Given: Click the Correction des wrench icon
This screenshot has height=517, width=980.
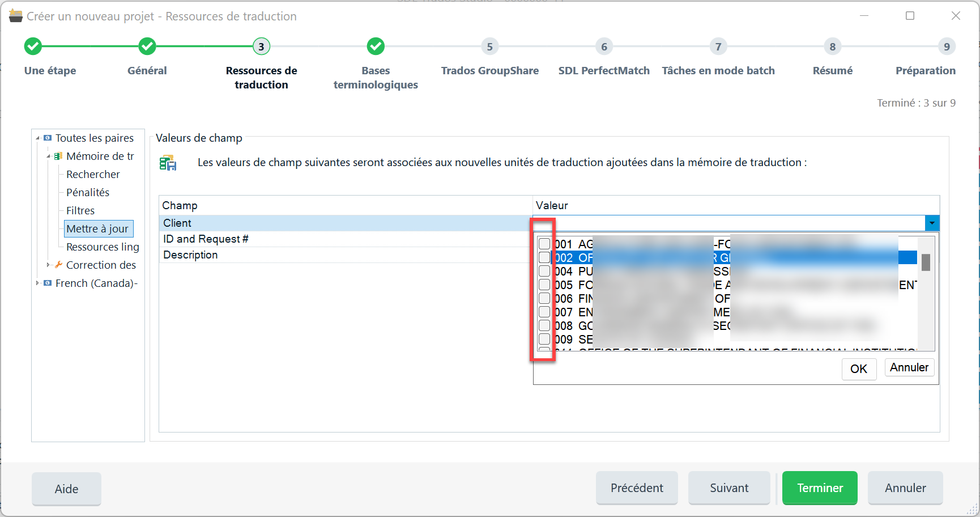Looking at the screenshot, I should click(x=58, y=265).
